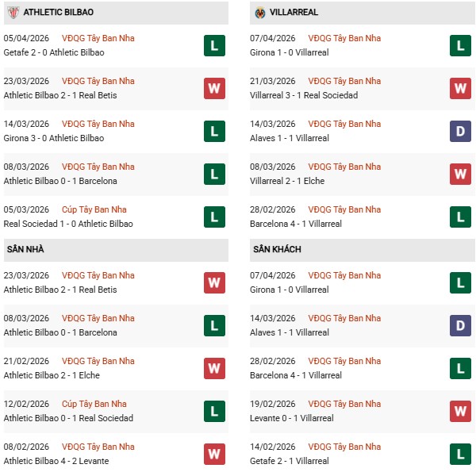Click W badge beside Villarreal 3-1 Real Sociedad
The width and height of the screenshot is (476, 472).
coord(460,88)
